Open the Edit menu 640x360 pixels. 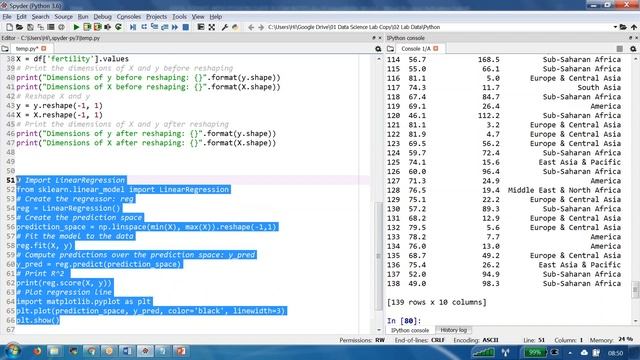(x=21, y=17)
